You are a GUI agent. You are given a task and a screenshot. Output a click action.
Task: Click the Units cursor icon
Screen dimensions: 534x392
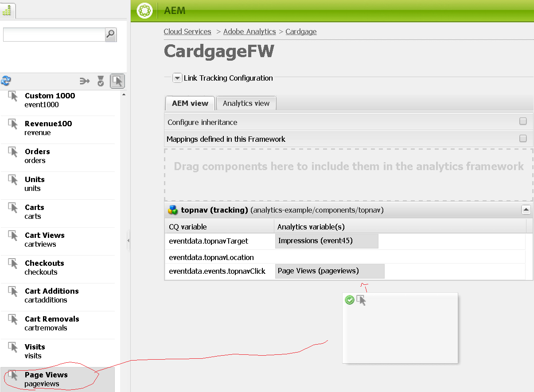coord(13,180)
